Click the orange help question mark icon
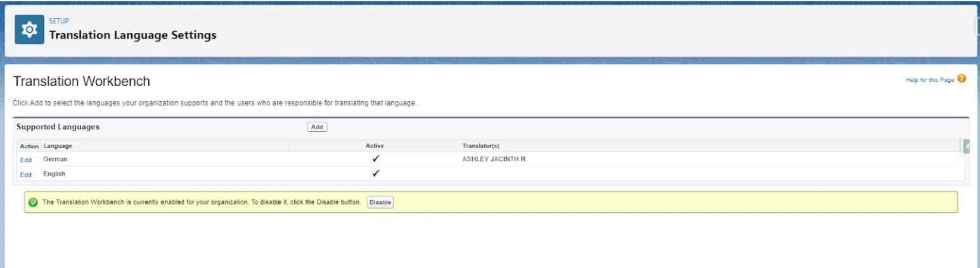The height and width of the screenshot is (268, 980). (962, 79)
